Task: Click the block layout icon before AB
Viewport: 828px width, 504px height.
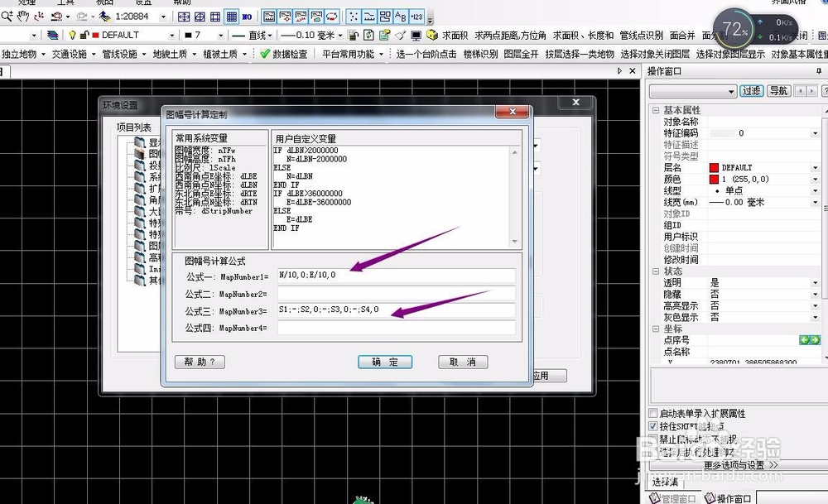Action: pos(385,17)
